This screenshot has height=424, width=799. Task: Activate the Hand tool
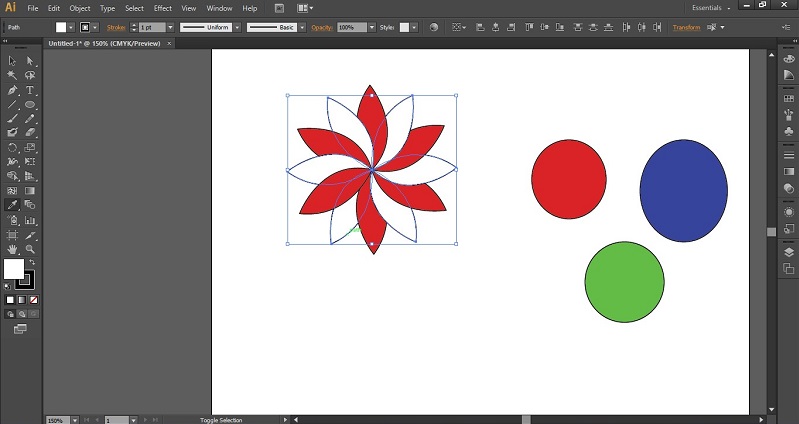click(12, 248)
